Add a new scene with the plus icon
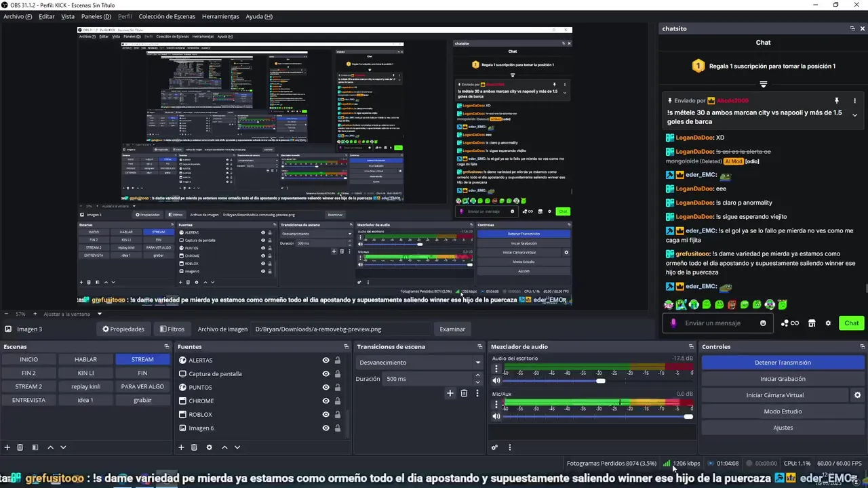 pos(7,447)
